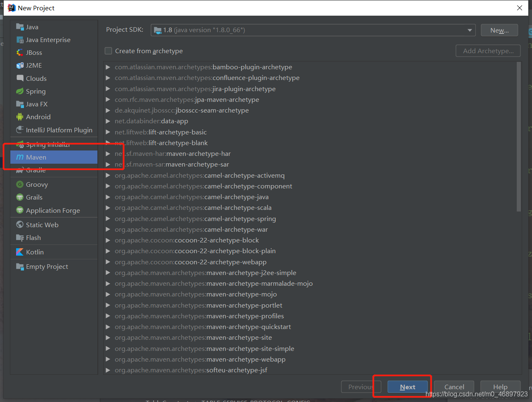Image resolution: width=532 pixels, height=402 pixels.
Task: Choose Empty Project label
Action: [47, 266]
